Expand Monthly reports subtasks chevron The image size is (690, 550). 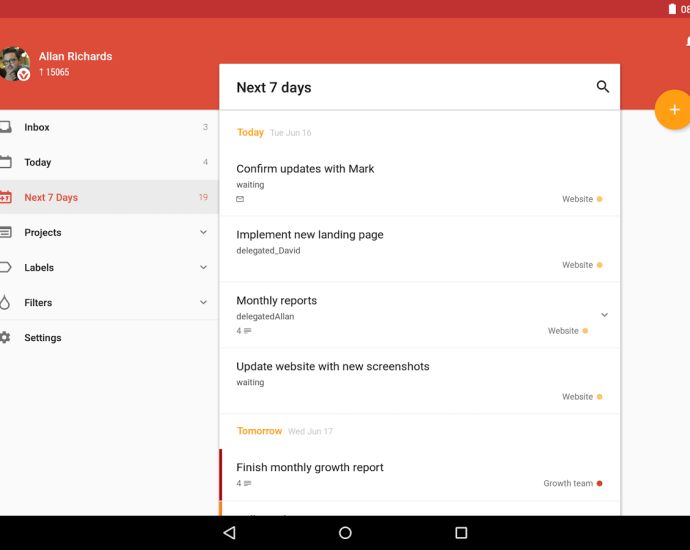click(605, 315)
